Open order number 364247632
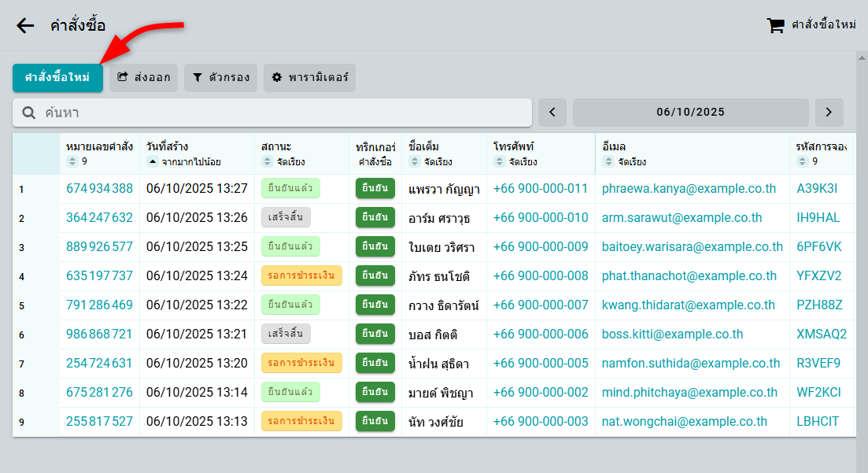 click(x=99, y=218)
